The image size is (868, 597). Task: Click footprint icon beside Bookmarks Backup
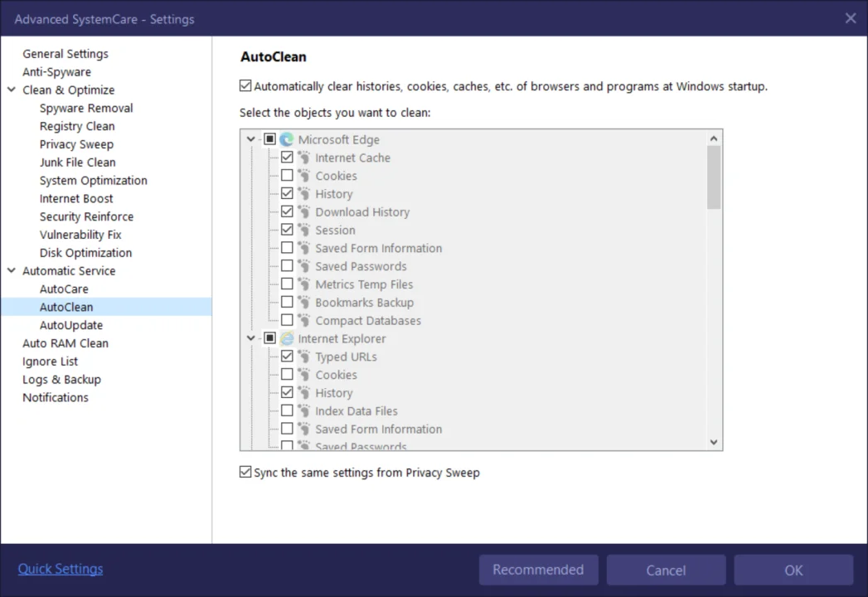pyautogui.click(x=304, y=303)
